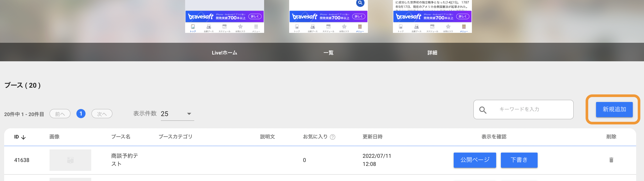Viewport: 644px width, 181px height.
Task: Open 下書き preview for booth 41638
Action: click(519, 160)
